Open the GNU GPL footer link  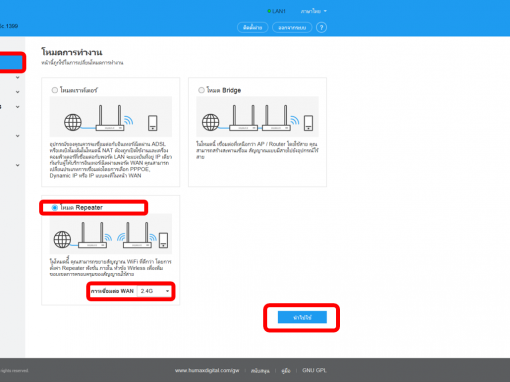[x=314, y=370]
